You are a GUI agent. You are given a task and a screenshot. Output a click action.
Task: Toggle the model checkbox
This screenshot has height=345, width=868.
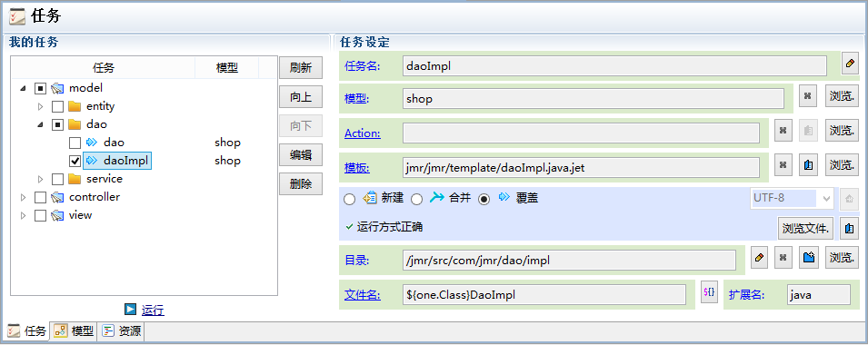click(40, 88)
